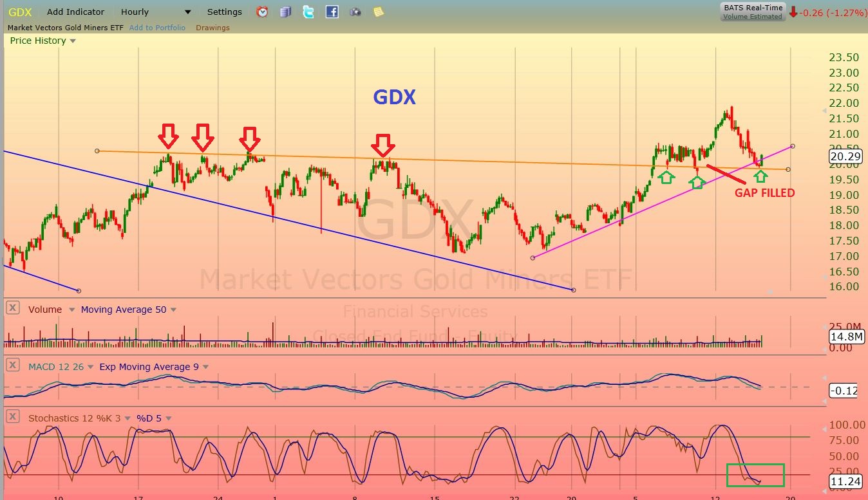Click the Market Vectors Gold Miners ETF name
This screenshot has width=868, height=500.
(x=66, y=28)
